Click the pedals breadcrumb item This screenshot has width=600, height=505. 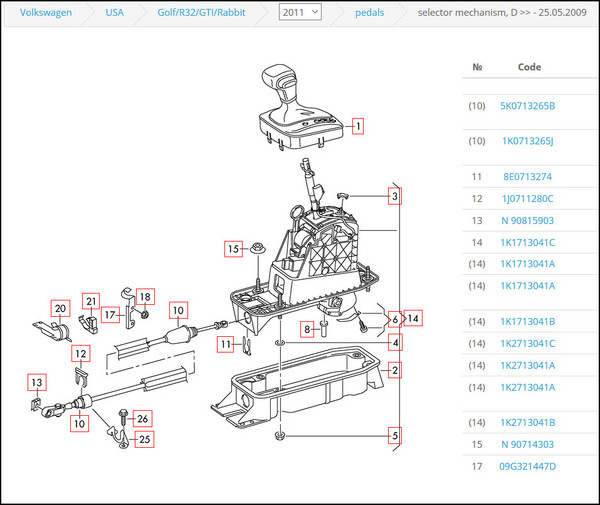pyautogui.click(x=370, y=12)
